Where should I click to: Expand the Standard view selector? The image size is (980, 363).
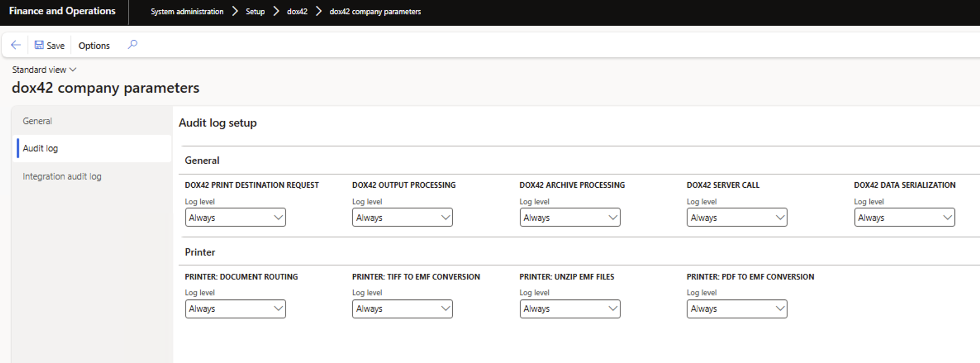pos(44,70)
